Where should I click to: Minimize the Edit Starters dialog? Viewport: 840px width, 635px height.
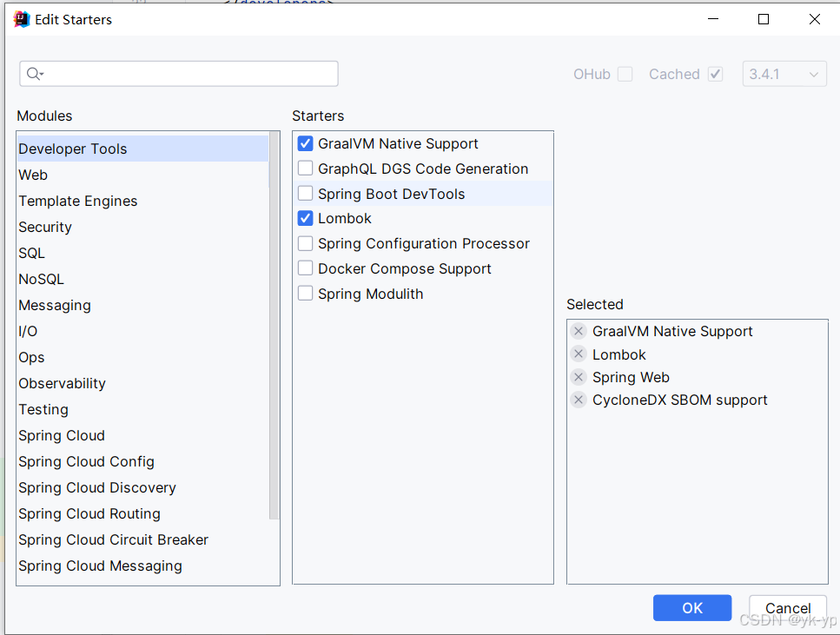[x=713, y=19]
